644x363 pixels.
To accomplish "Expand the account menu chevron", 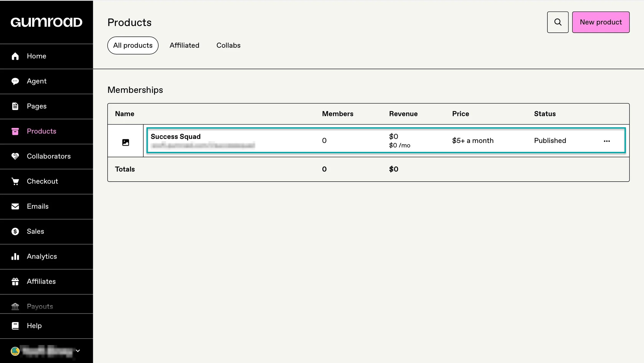I will [78, 351].
